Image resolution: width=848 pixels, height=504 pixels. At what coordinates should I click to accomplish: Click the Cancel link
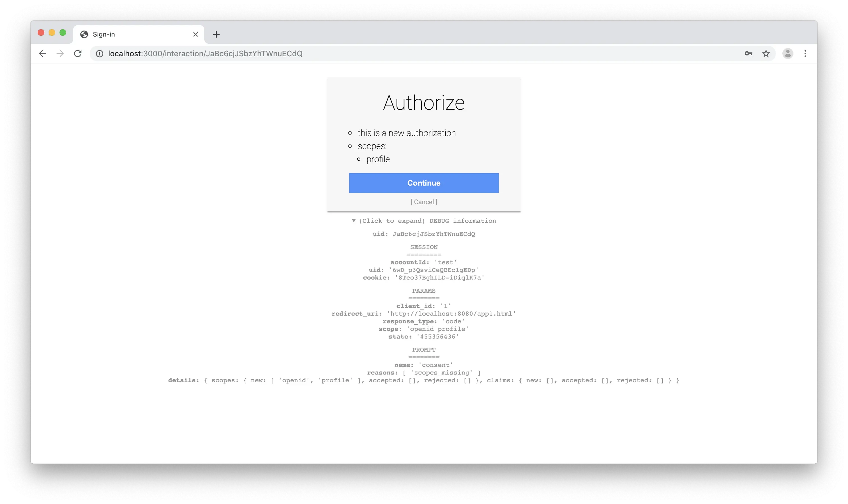tap(424, 202)
